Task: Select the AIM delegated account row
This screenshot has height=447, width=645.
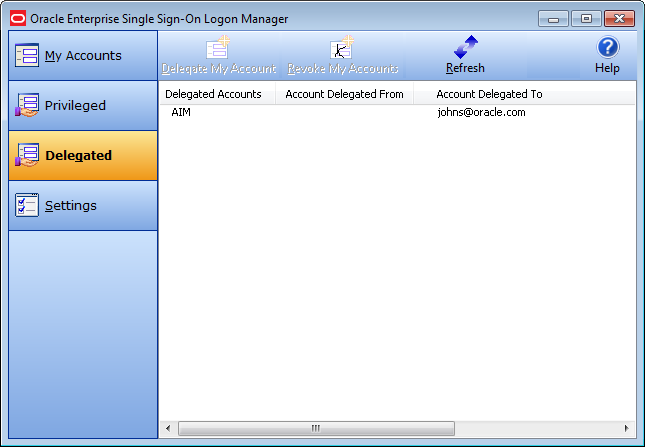Action: tap(397, 112)
